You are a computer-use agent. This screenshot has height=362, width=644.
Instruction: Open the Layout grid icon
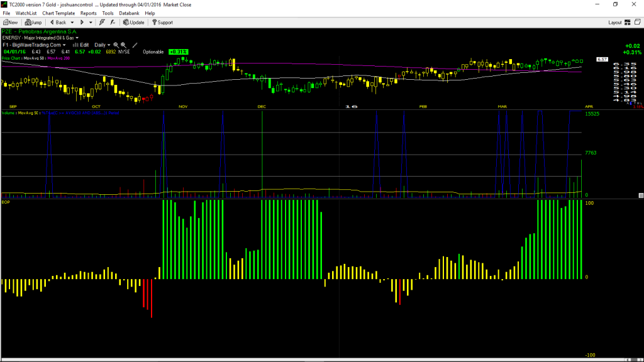point(627,23)
